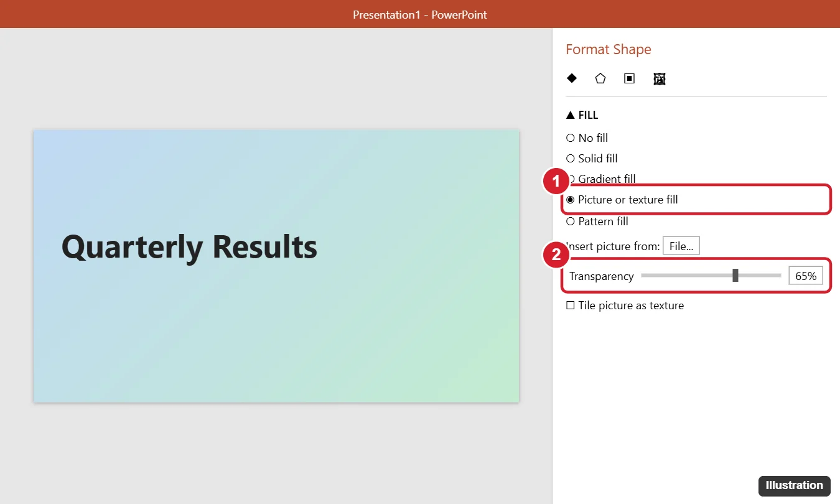Pick the Pattern fill option

(597, 222)
